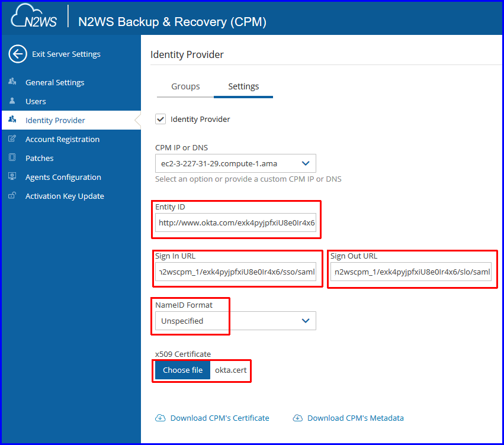Click the Entity ID input field
Screen dimensions: 504x445
236,222
